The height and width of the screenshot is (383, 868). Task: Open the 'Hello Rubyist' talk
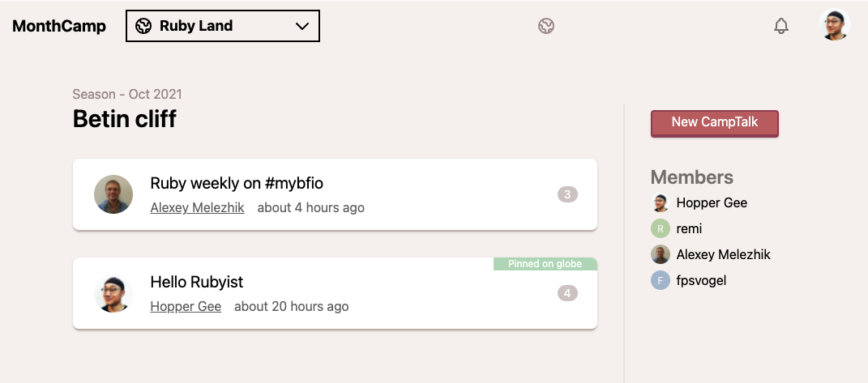197,282
